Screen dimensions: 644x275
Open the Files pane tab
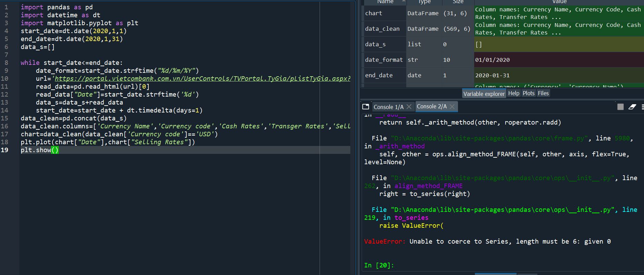(543, 93)
